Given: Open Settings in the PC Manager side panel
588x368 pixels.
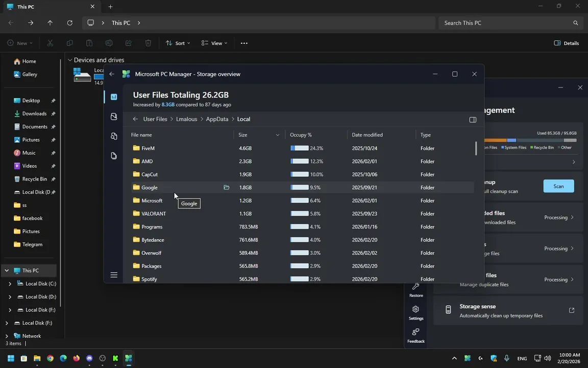Looking at the screenshot, I should [x=416, y=313].
